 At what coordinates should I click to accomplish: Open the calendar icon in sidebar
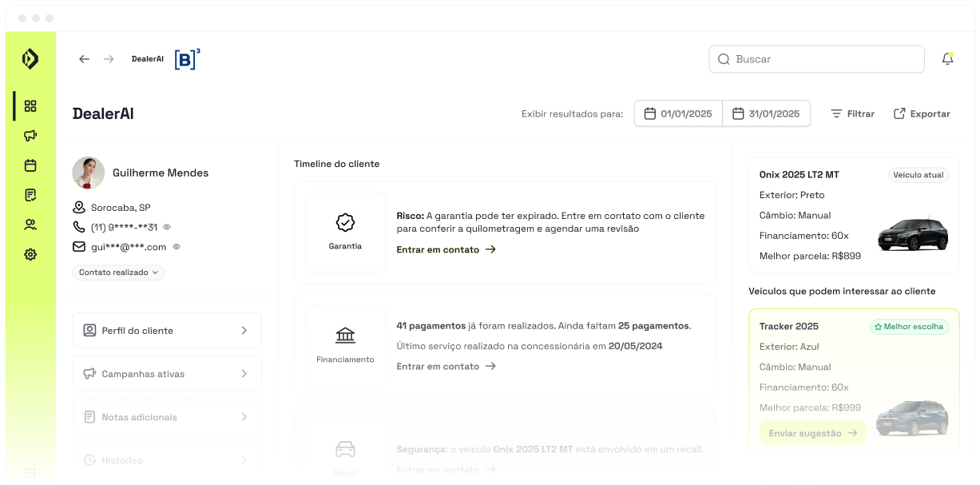pyautogui.click(x=30, y=165)
